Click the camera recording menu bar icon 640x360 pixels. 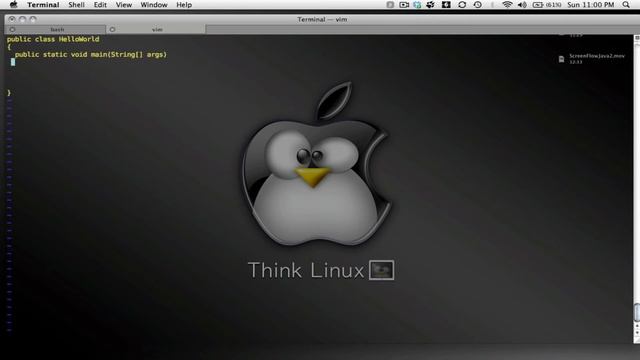point(404,5)
